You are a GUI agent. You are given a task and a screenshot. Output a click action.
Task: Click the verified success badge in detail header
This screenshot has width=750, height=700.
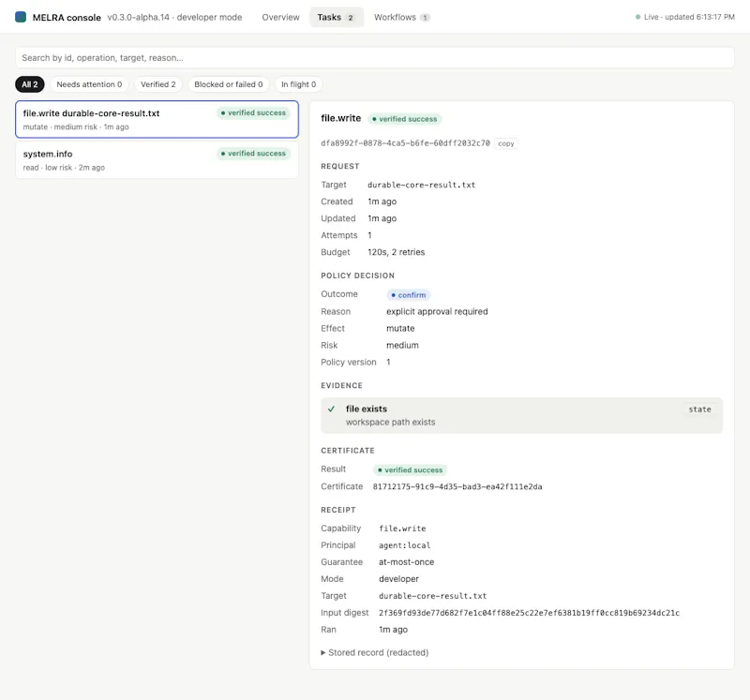coord(405,119)
